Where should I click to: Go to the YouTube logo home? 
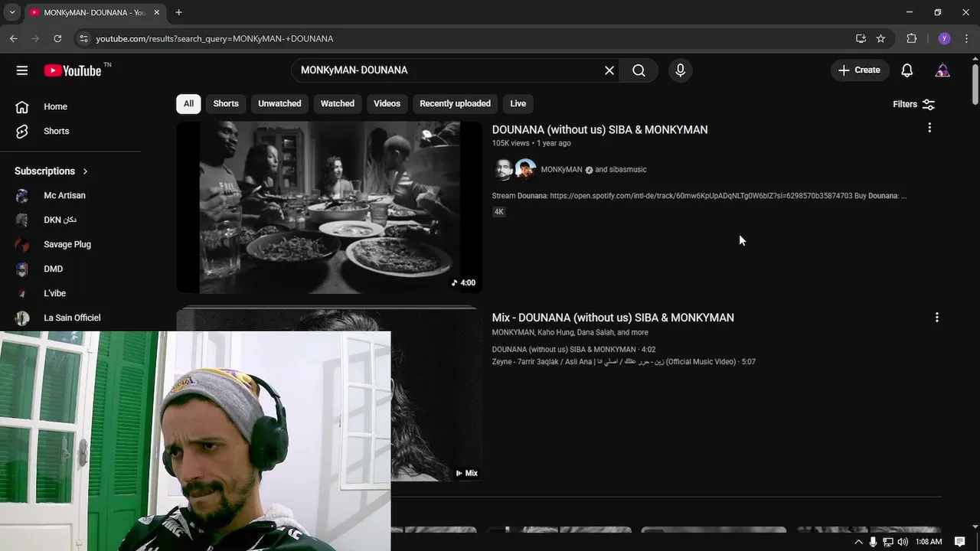[x=73, y=70]
